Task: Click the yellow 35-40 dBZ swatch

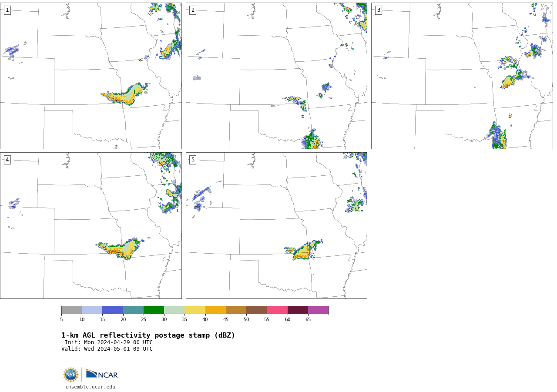Action: (x=195, y=310)
